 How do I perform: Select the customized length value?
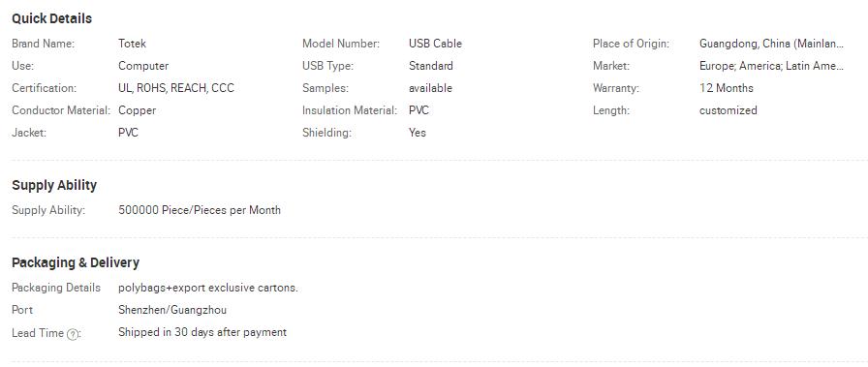click(x=728, y=110)
